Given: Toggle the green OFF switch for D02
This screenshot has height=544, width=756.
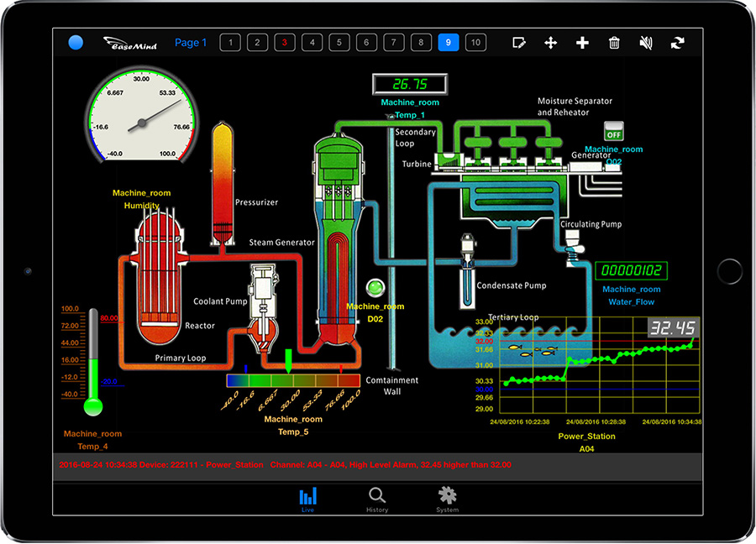Looking at the screenshot, I should tap(614, 131).
